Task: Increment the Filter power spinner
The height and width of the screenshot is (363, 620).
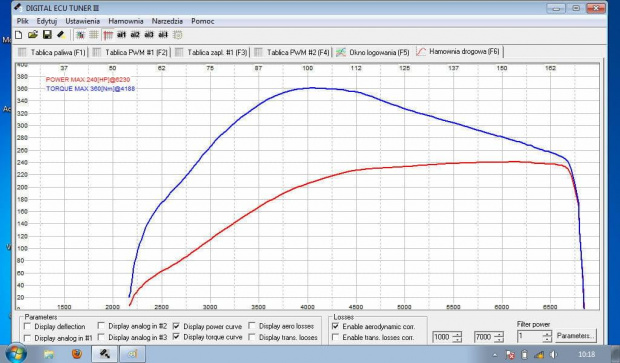Action: point(547,335)
